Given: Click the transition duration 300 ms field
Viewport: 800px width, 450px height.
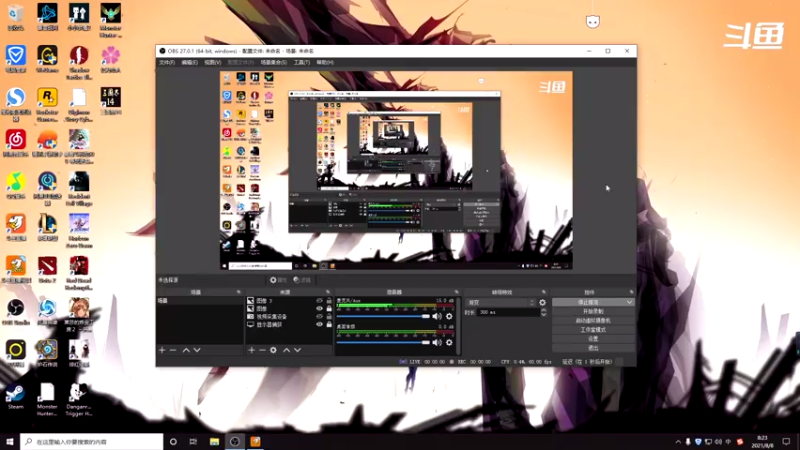Looking at the screenshot, I should tap(508, 312).
